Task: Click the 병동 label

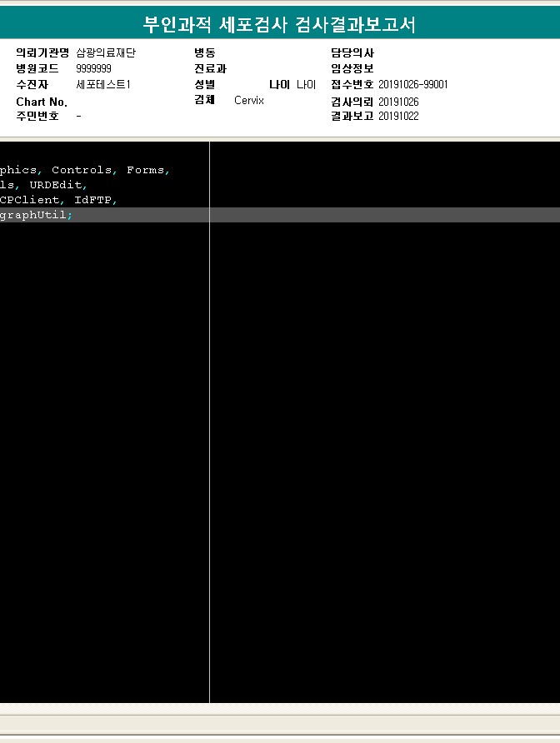Action: click(205, 52)
